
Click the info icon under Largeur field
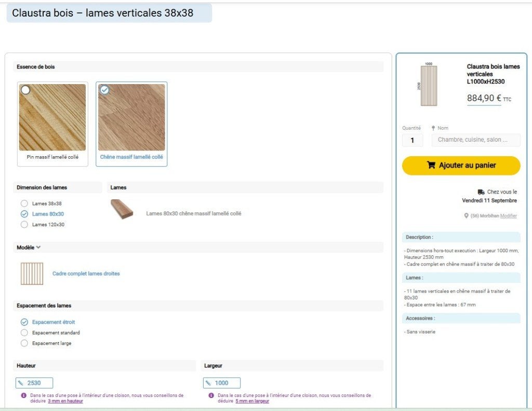pyautogui.click(x=211, y=395)
